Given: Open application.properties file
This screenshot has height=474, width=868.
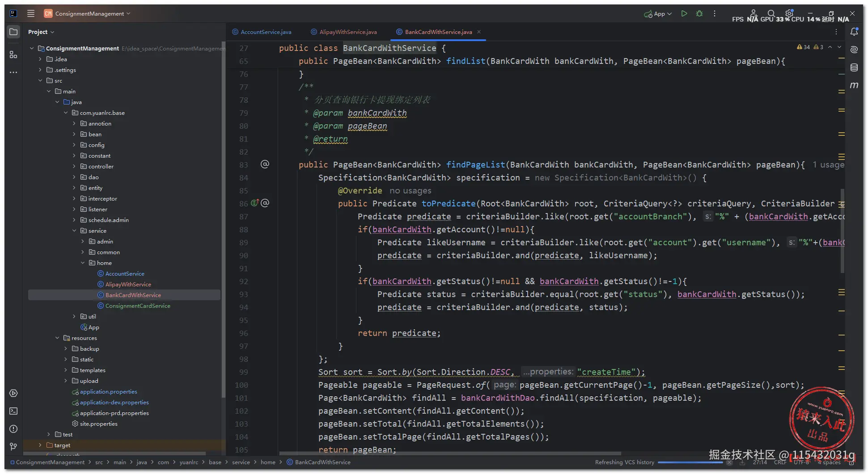Looking at the screenshot, I should [109, 392].
